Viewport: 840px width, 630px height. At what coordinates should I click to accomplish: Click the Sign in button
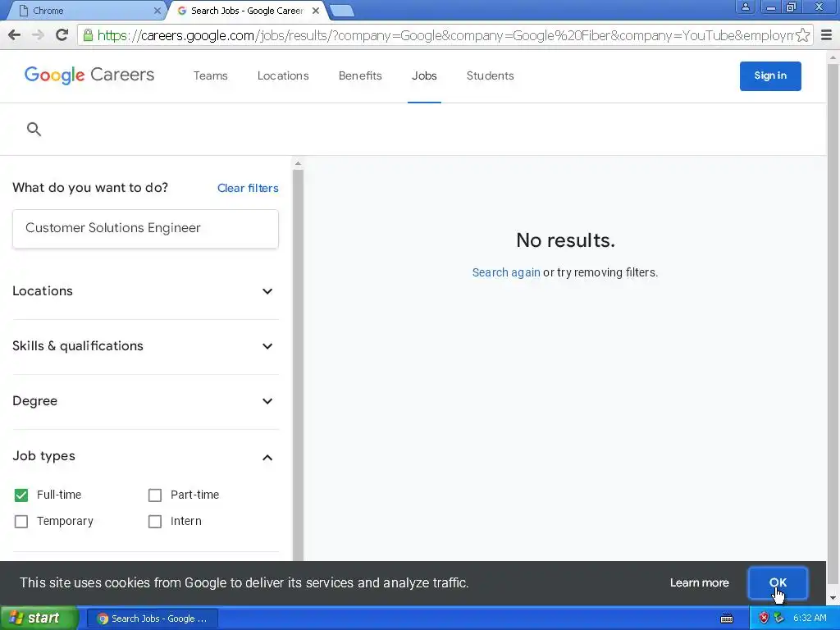pyautogui.click(x=770, y=75)
